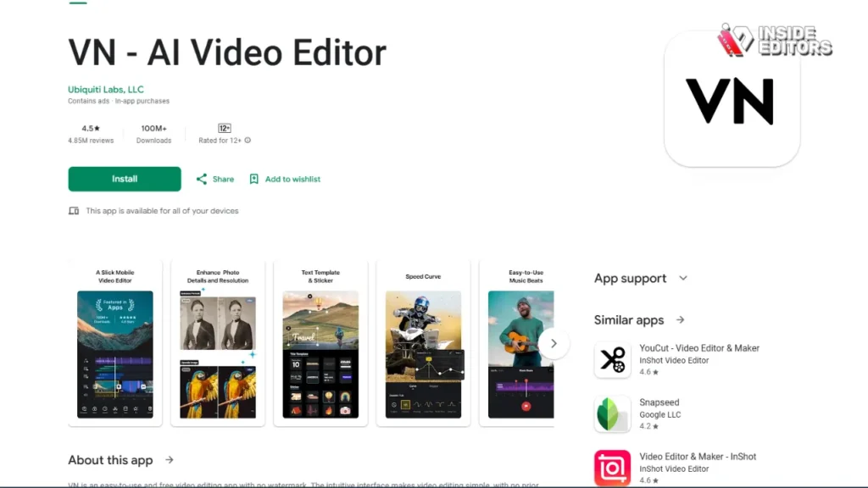Click the green Install button
This screenshot has width=868, height=488.
125,179
